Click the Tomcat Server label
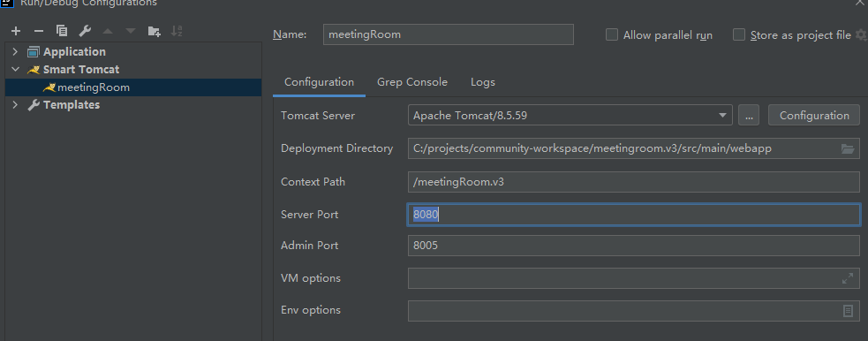 point(318,116)
